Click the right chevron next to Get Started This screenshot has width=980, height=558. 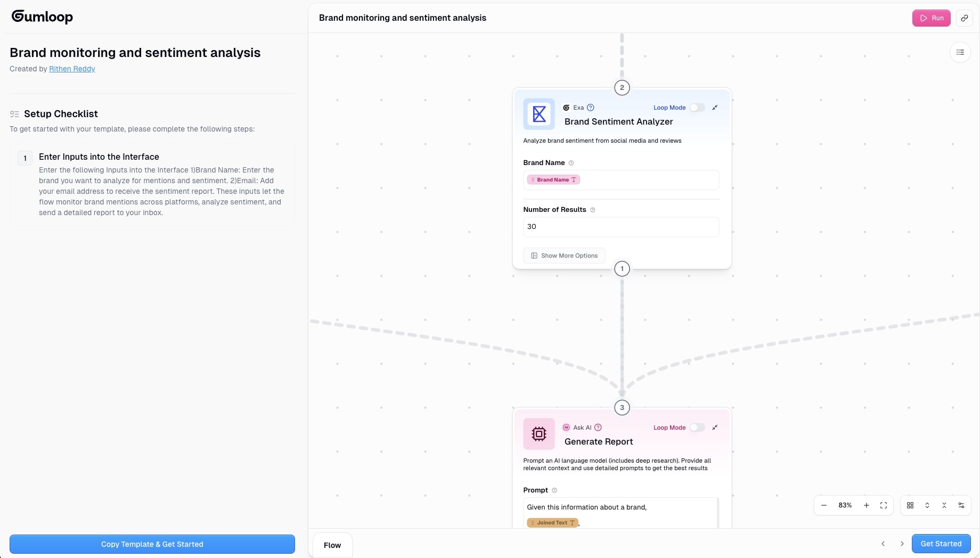902,544
